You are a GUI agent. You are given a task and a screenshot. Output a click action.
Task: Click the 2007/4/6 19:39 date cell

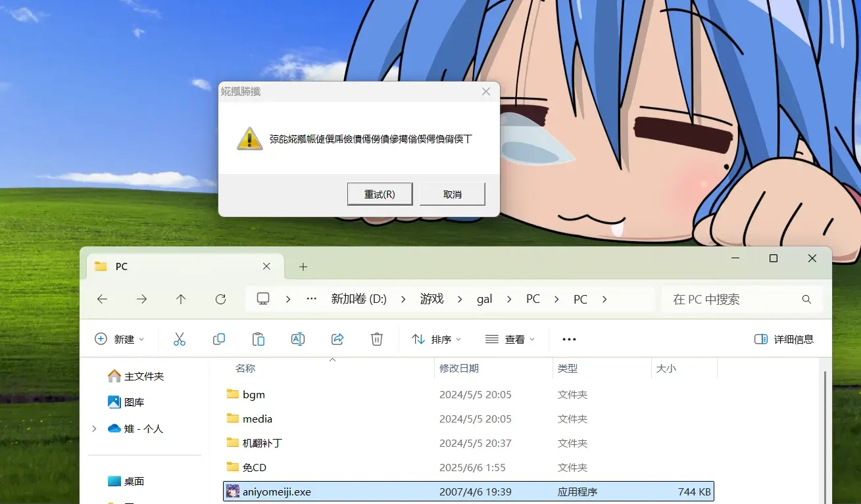[476, 492]
